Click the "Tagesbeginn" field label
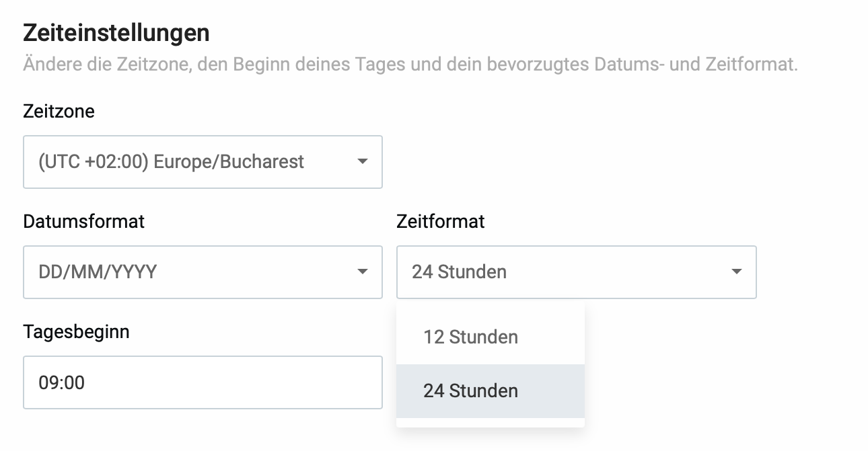 point(76,331)
